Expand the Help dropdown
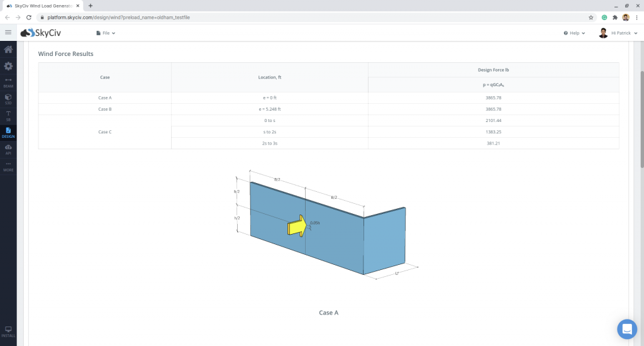Screen dimensions: 644x346 [574, 33]
